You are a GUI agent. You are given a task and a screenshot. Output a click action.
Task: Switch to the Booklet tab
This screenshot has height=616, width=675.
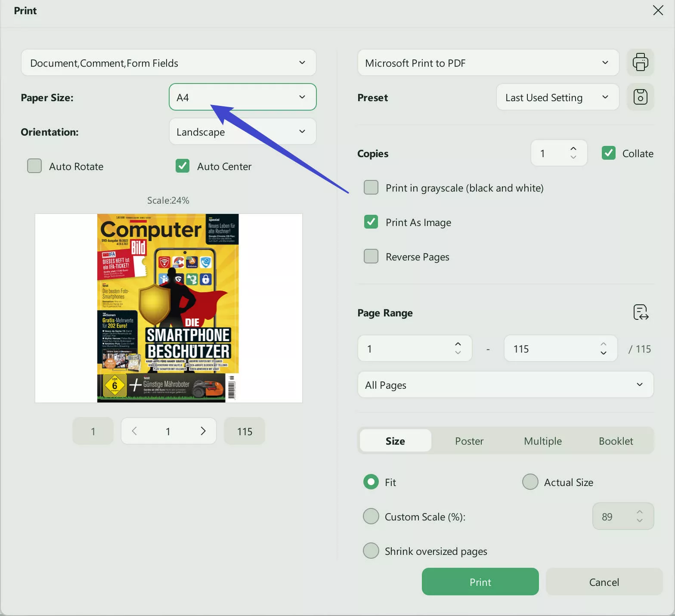[x=616, y=441]
